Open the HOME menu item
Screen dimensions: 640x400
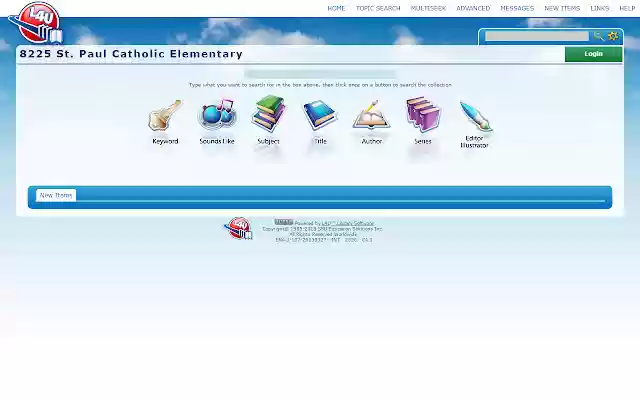(x=336, y=8)
